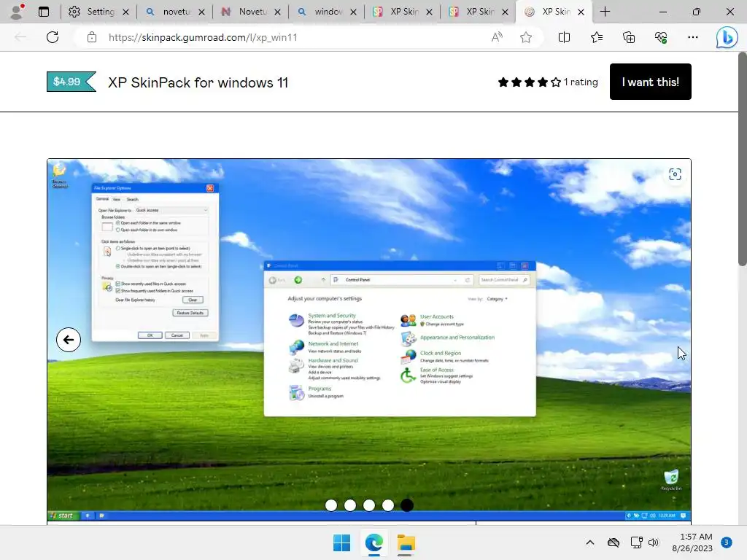The image size is (747, 560).
Task: Open File Explorer from taskbar
Action: (406, 542)
